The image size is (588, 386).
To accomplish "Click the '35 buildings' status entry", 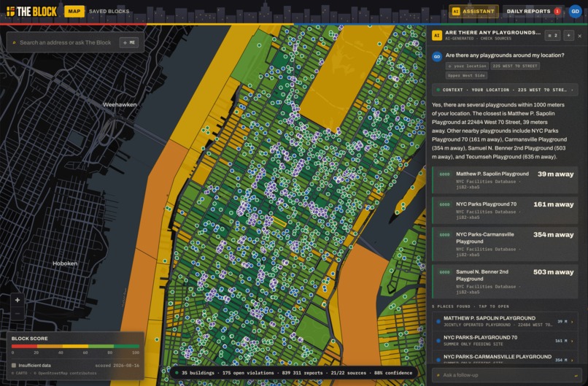I will pyautogui.click(x=198, y=373).
